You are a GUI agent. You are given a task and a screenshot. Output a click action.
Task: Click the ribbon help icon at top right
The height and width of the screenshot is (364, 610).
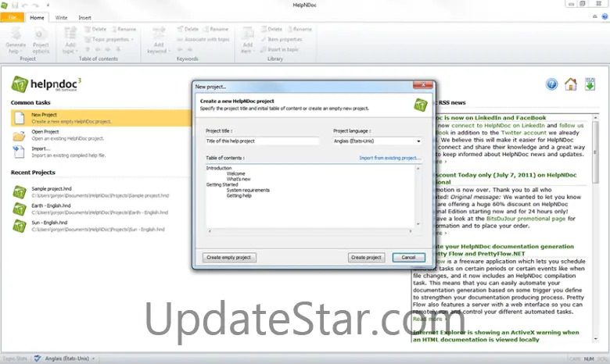605,16
